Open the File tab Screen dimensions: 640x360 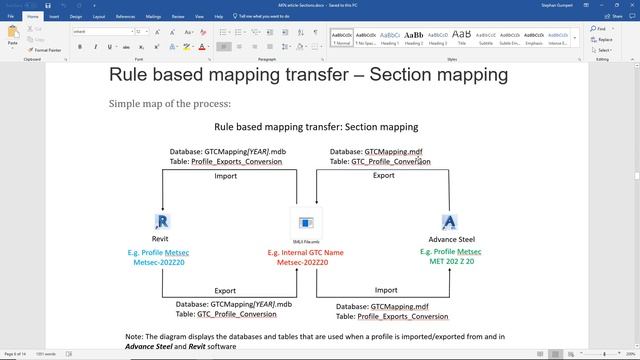point(11,16)
